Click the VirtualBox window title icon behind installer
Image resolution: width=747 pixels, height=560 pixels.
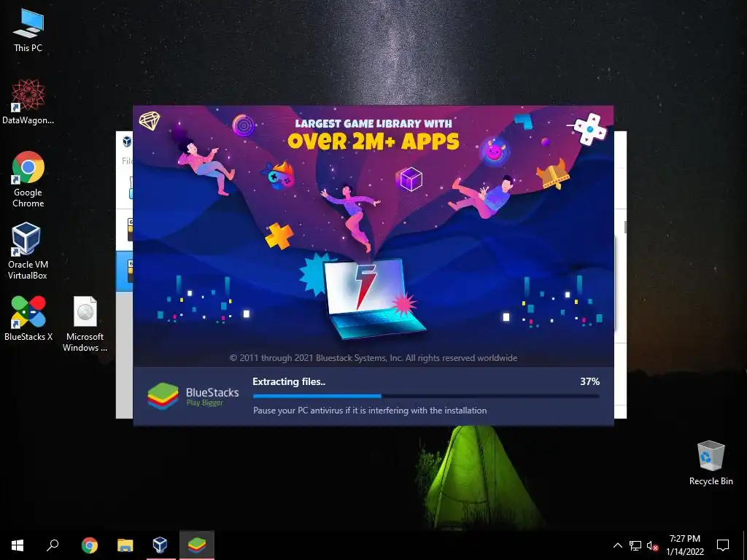click(127, 141)
